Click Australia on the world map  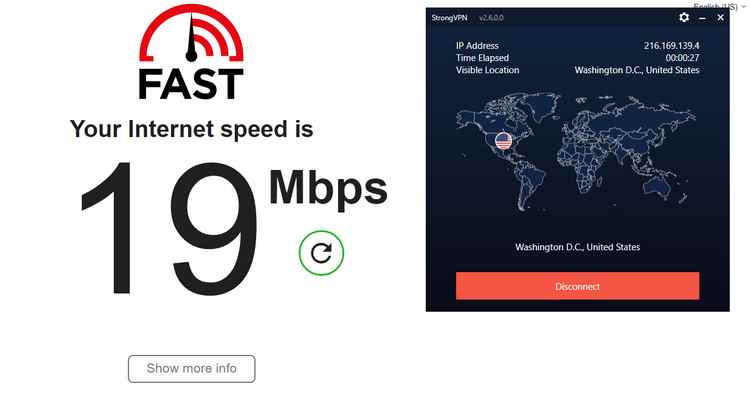pos(663,187)
